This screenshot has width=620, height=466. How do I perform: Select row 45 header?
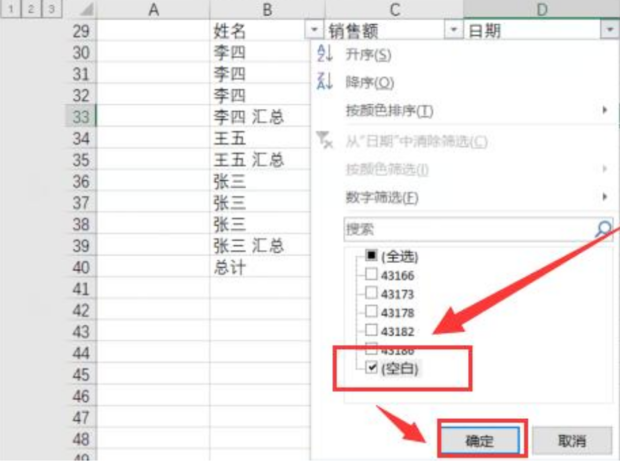pyautogui.click(x=81, y=374)
